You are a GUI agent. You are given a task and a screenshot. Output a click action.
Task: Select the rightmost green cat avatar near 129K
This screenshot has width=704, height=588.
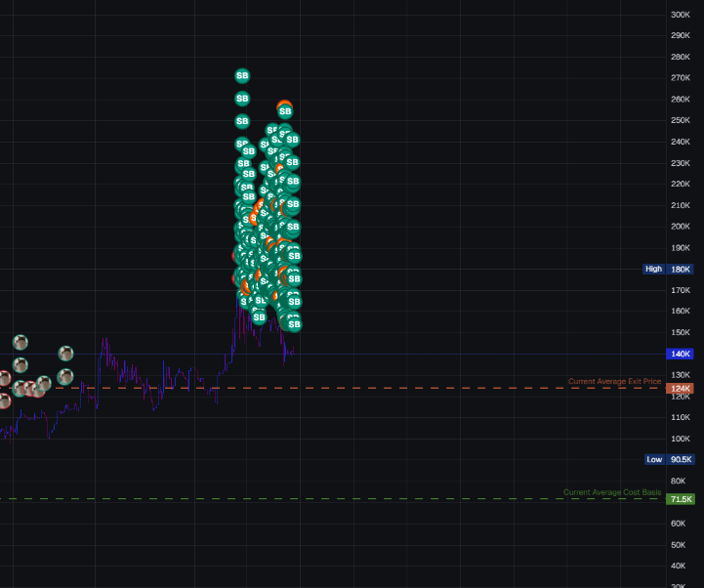click(65, 376)
